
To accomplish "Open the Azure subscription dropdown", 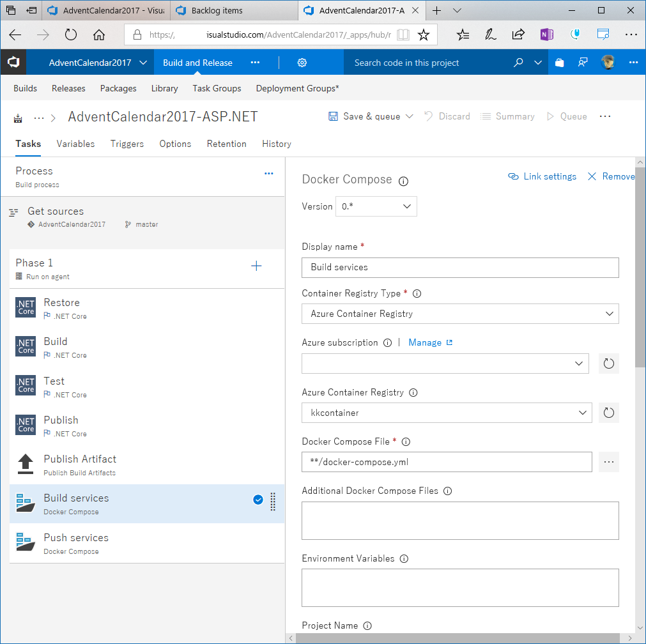I will click(x=445, y=364).
